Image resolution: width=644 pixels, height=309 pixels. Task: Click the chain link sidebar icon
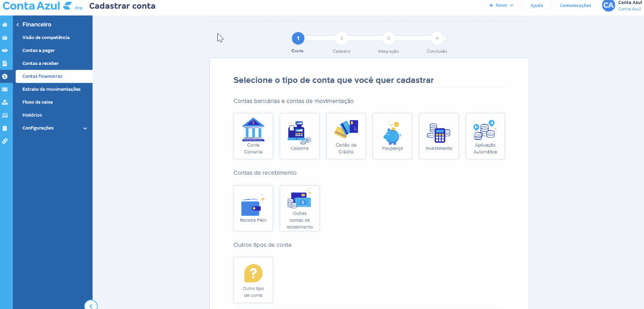click(x=5, y=141)
